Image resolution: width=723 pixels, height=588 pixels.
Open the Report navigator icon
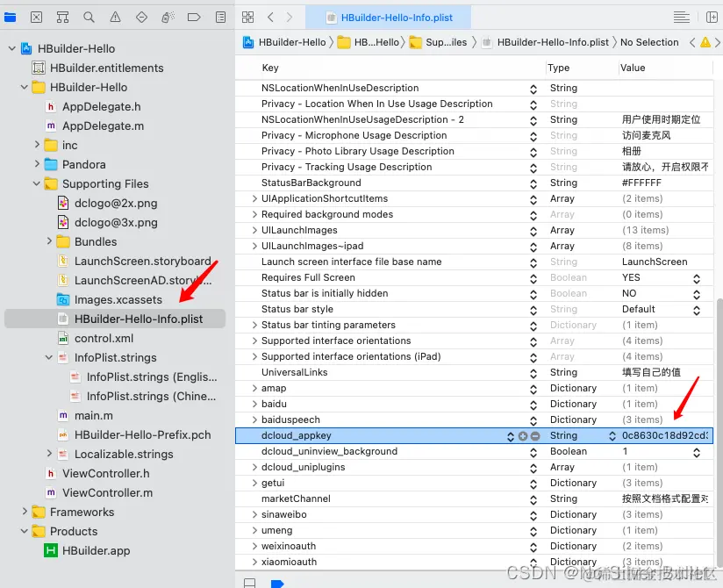click(221, 18)
